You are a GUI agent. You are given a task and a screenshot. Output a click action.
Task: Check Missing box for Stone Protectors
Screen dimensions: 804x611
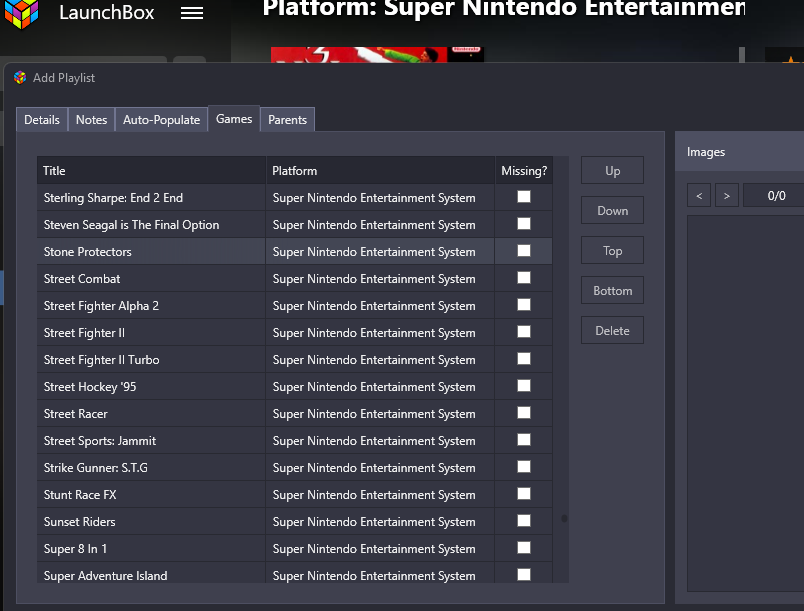pyautogui.click(x=524, y=251)
